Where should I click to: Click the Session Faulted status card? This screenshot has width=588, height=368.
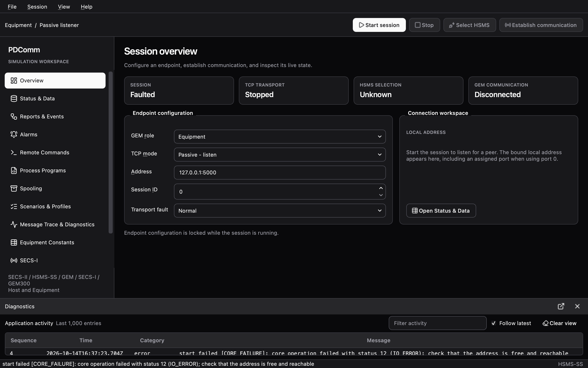(179, 91)
